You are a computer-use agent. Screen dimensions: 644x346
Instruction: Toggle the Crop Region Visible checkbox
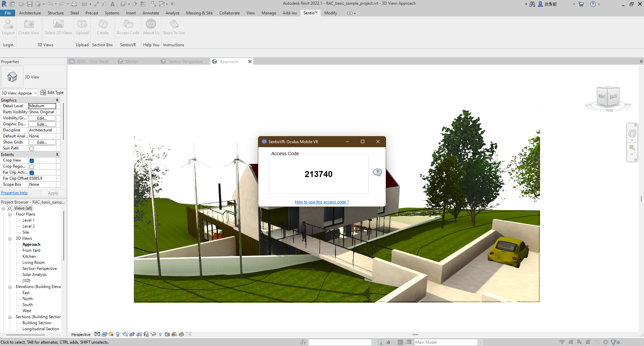tap(32, 167)
